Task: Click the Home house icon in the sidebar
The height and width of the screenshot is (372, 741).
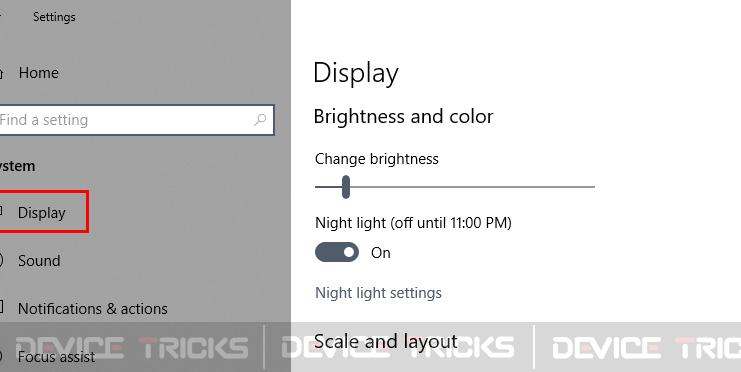Action: coord(1,73)
